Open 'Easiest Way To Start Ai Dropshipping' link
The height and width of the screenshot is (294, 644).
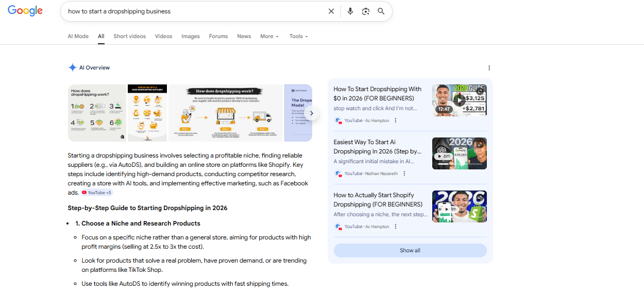tap(378, 147)
